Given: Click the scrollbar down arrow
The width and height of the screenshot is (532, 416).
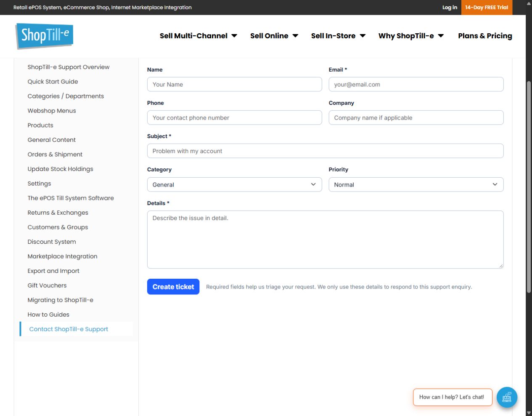Looking at the screenshot, I should pos(529,413).
